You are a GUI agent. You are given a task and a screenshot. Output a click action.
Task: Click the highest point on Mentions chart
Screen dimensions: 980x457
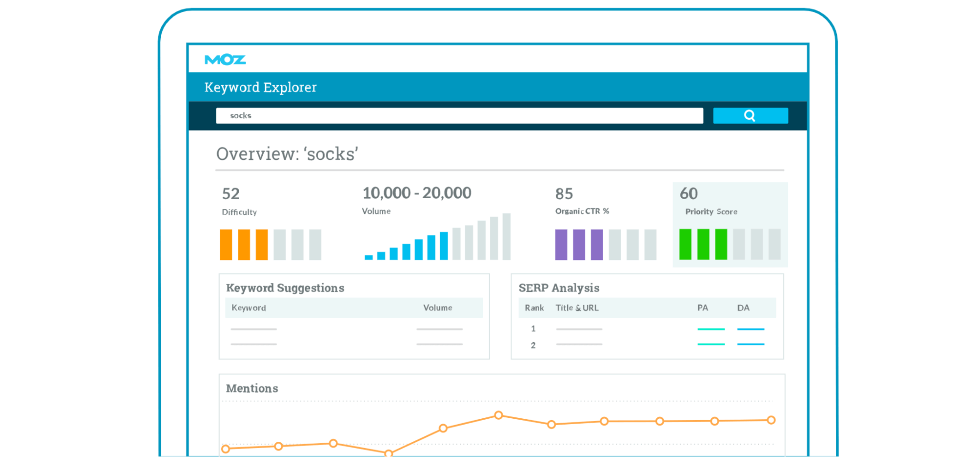[499, 415]
